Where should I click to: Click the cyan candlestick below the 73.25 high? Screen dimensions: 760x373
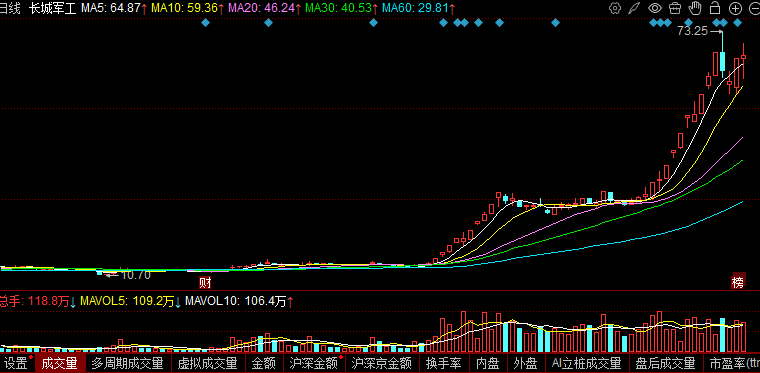(x=722, y=62)
